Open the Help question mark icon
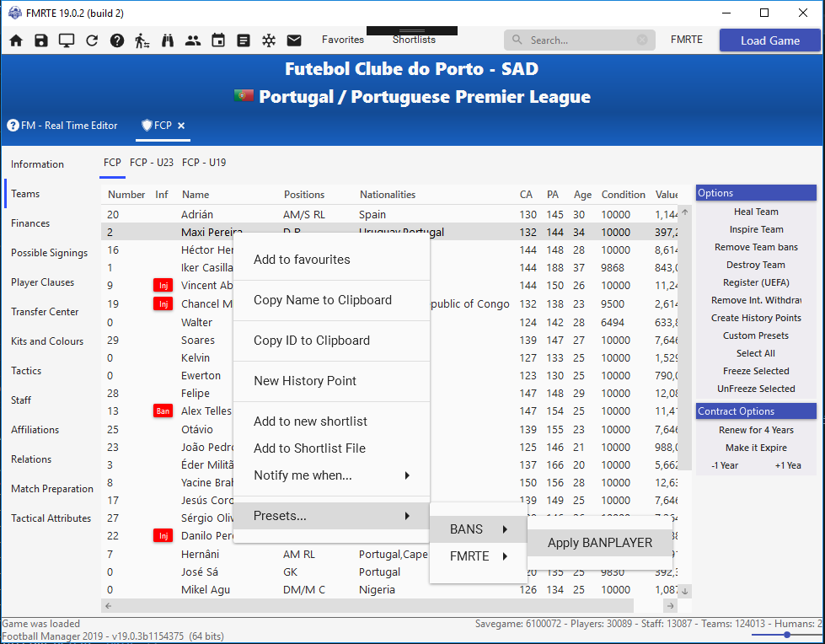 pyautogui.click(x=117, y=40)
